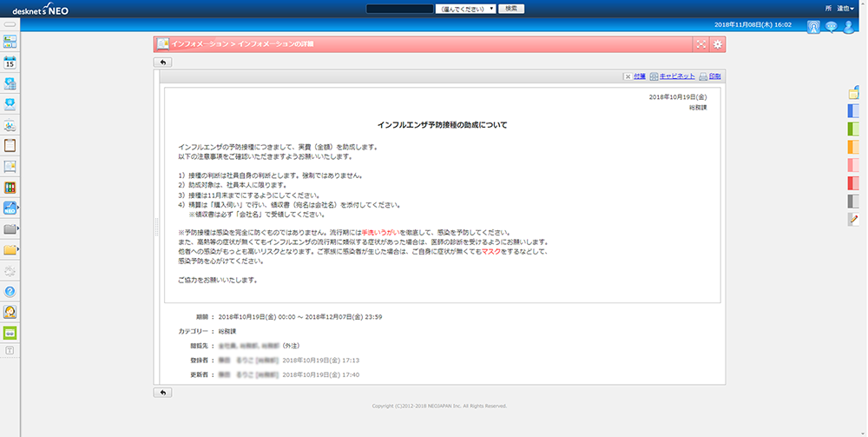Click the top search text field
868x437 pixels.
[x=399, y=8]
